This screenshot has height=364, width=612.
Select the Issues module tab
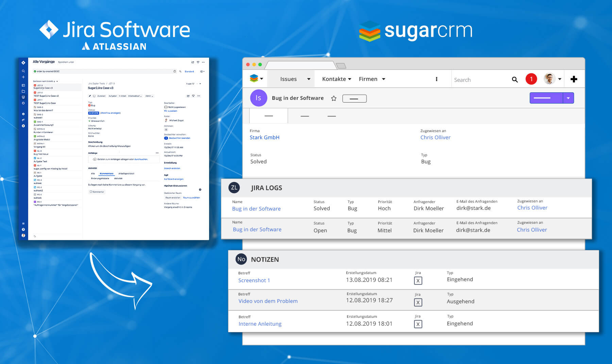[288, 79]
